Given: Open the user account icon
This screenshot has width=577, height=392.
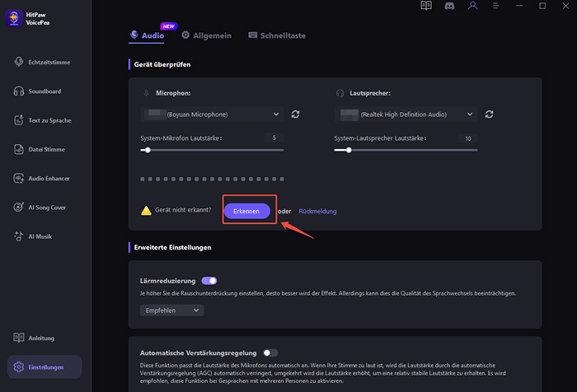Looking at the screenshot, I should pos(472,6).
